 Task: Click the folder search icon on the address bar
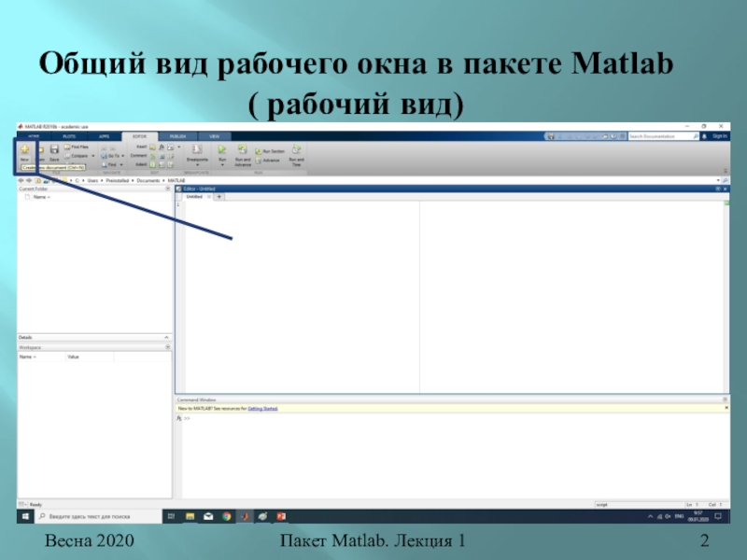[x=726, y=180]
